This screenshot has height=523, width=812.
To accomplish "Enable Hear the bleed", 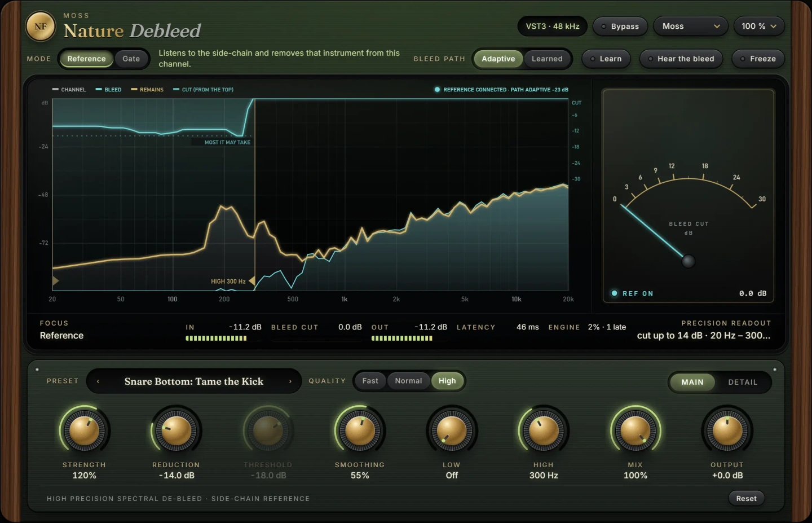I will coord(681,59).
